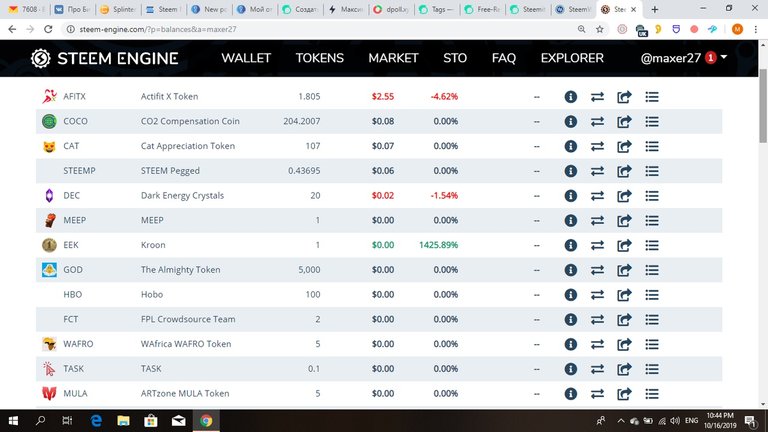Click the -4.62% change value
768x432 pixels.
pos(444,96)
